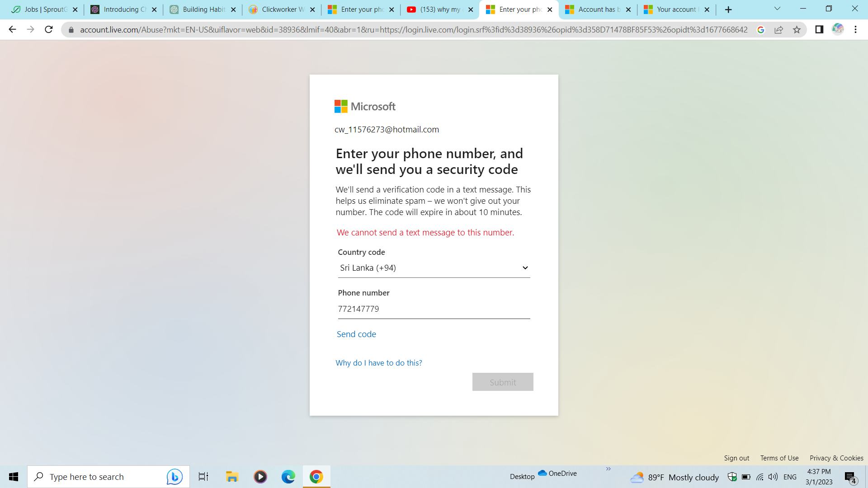
Task: Reload the current page
Action: (x=49, y=29)
